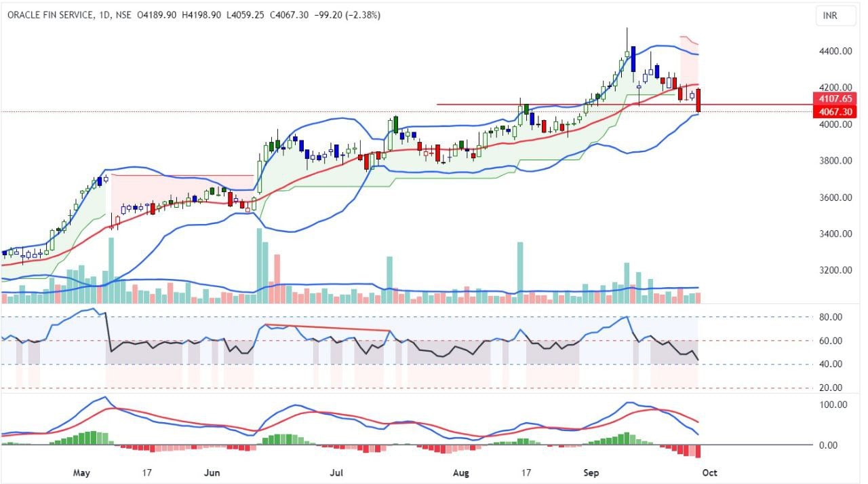This screenshot has width=868, height=484.
Task: Click the 3200.00 price axis label
Action: point(834,270)
